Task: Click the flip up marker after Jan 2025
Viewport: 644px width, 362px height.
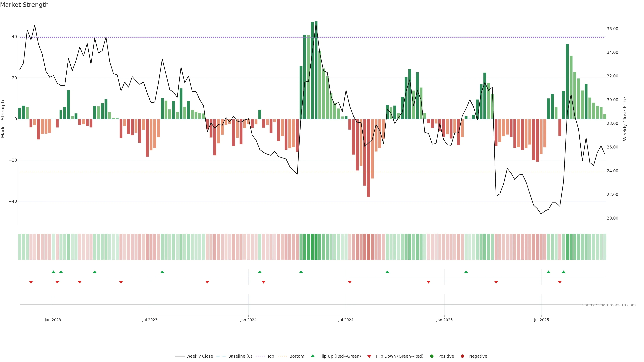Action: (x=466, y=272)
